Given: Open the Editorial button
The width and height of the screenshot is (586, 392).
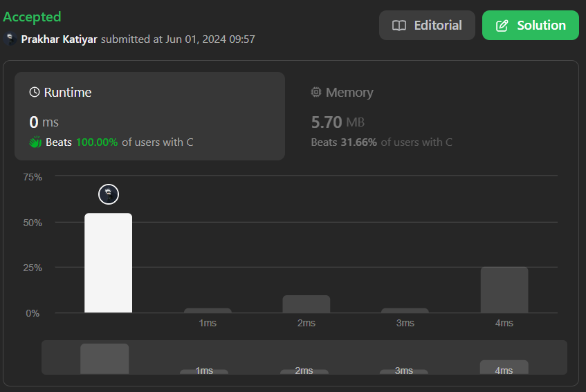Looking at the screenshot, I should point(427,26).
